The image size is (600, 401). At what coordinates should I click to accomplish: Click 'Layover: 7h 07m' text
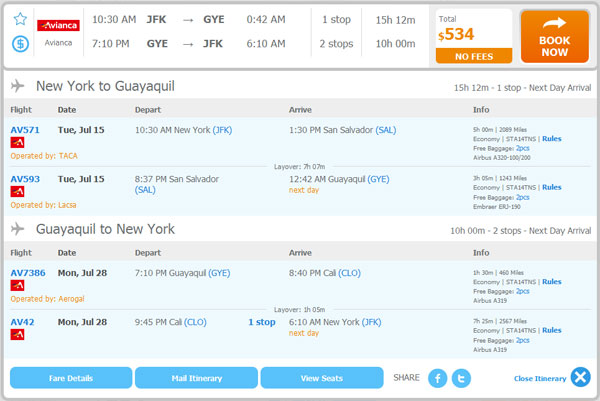click(x=299, y=167)
